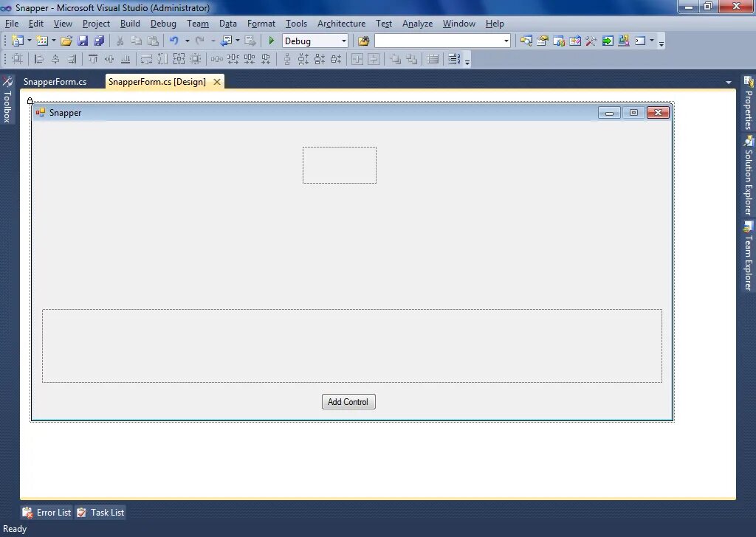This screenshot has width=756, height=537.
Task: Click the Add Control button on the form
Action: tap(348, 401)
